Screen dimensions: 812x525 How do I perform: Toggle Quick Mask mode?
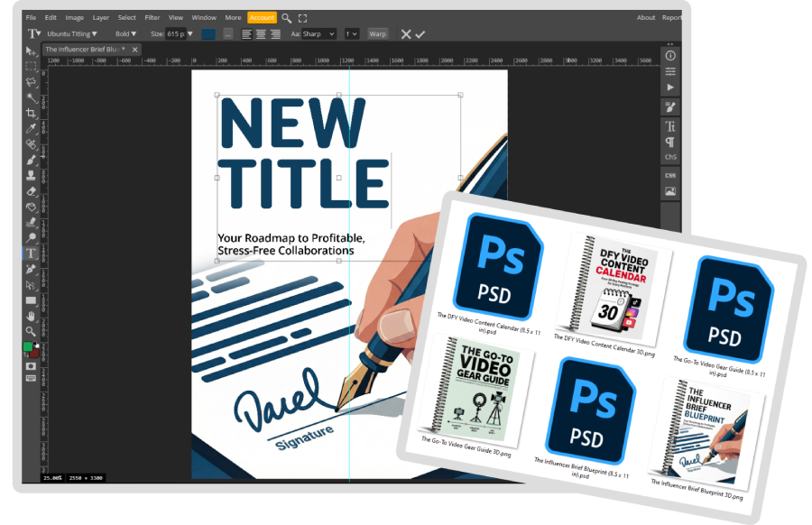(31, 366)
